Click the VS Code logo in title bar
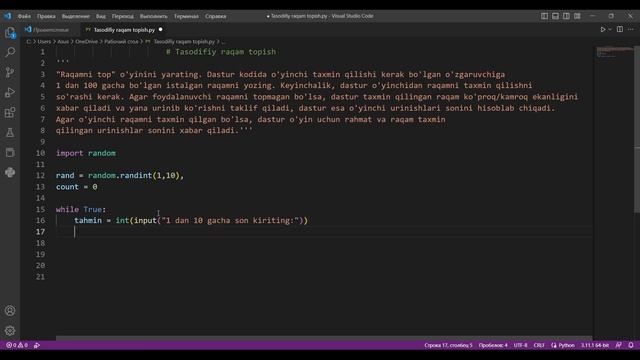 (8, 16)
